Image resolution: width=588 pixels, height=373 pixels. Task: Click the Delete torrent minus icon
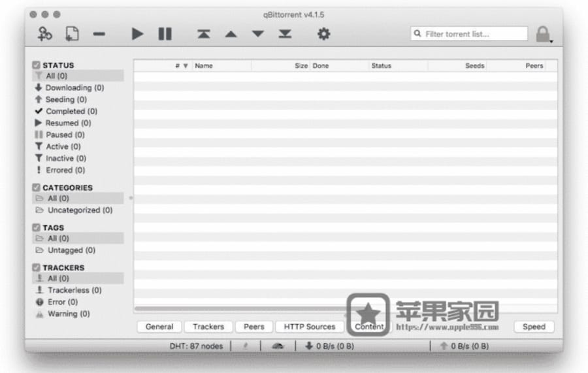point(99,34)
